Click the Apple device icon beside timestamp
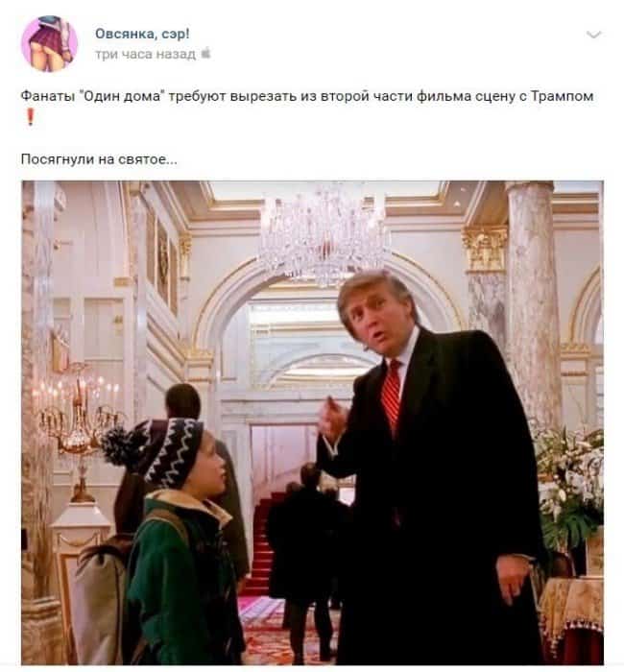This screenshot has height=672, width=624. coord(205,53)
